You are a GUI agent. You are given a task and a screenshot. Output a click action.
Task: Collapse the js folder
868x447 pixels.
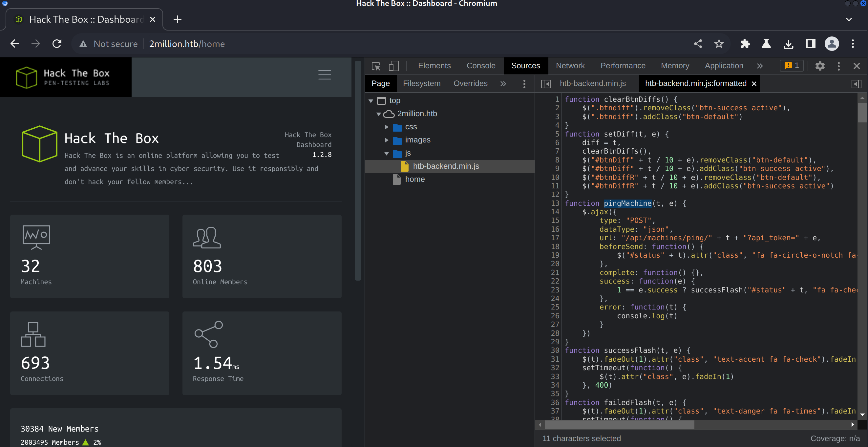coord(387,153)
